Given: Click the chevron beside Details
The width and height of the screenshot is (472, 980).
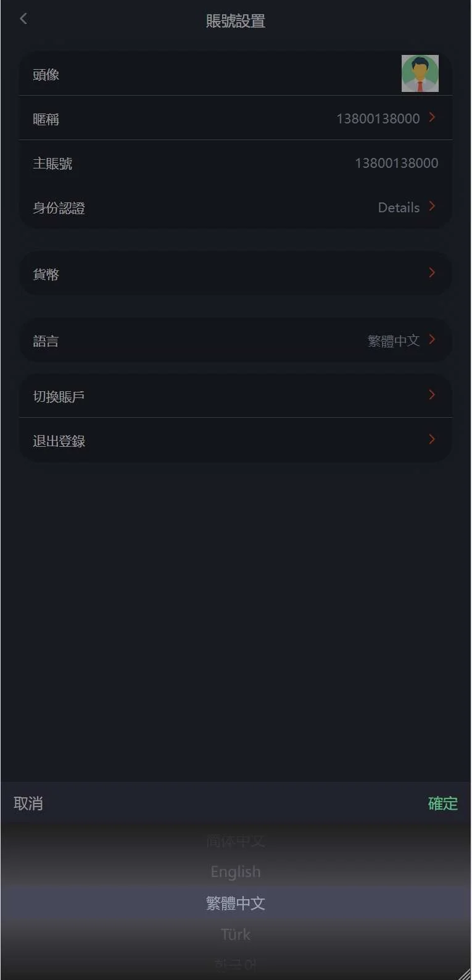Looking at the screenshot, I should point(432,206).
